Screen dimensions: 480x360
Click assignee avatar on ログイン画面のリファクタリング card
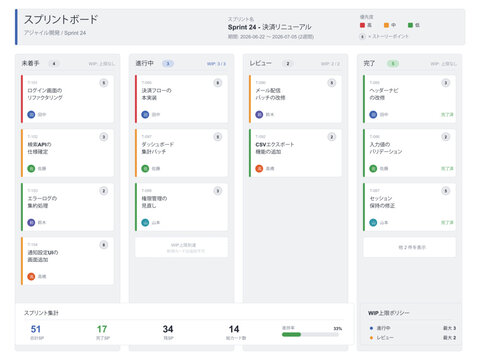click(x=31, y=114)
